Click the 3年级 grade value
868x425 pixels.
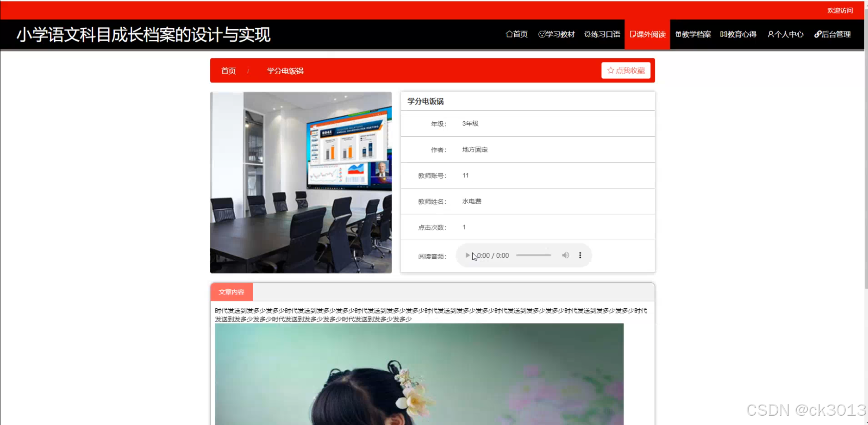click(470, 124)
